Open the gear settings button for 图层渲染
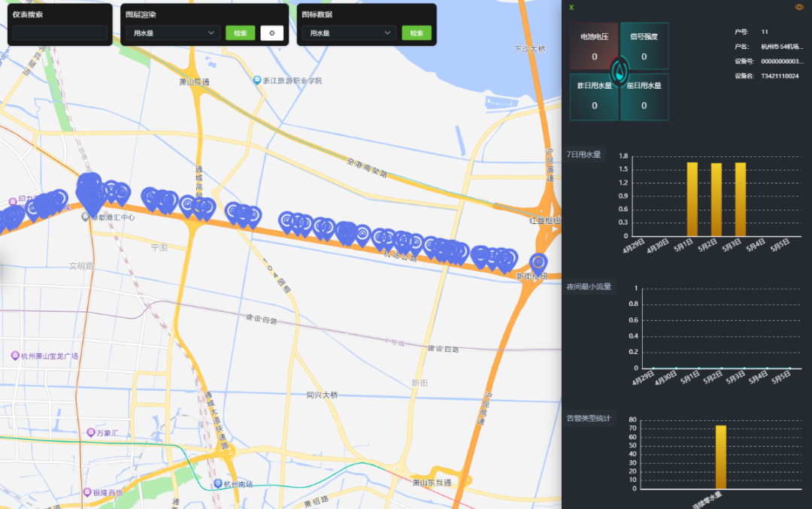The width and height of the screenshot is (812, 509). 271,33
